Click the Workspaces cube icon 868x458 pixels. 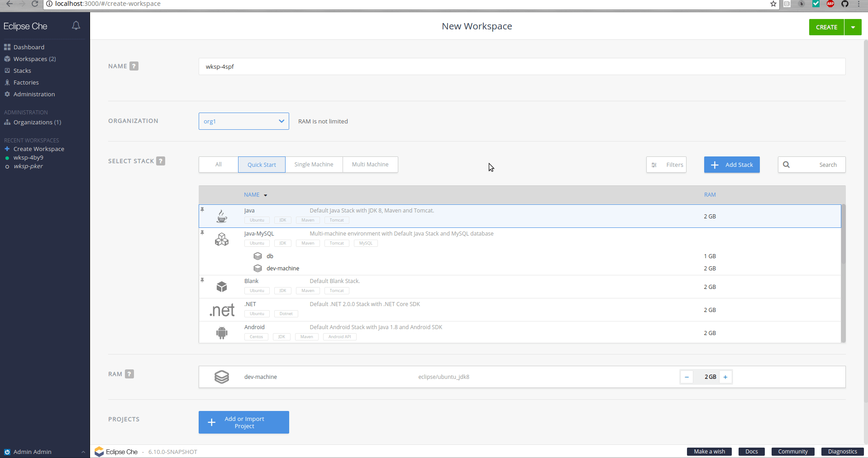(x=7, y=59)
